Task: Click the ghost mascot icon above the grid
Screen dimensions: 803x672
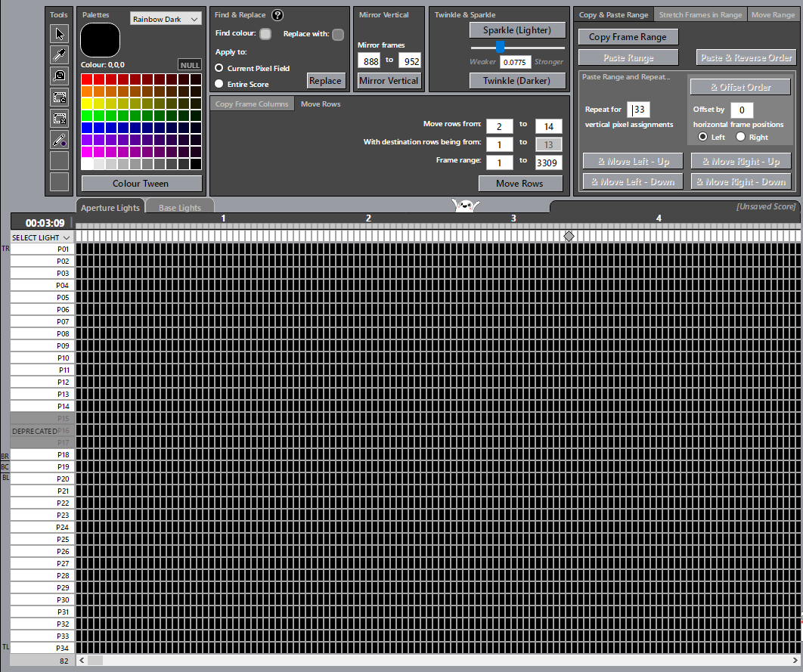Action: [467, 205]
